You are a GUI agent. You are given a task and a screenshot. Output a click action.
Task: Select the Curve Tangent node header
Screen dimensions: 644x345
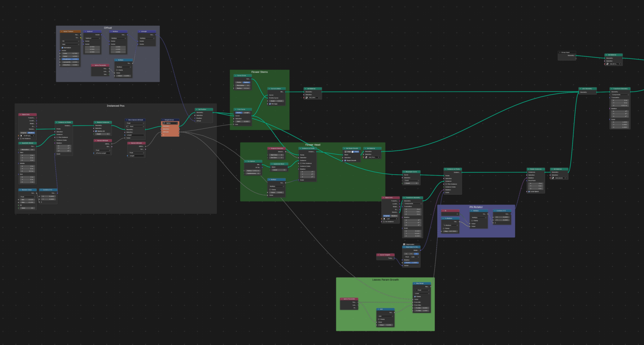pyautogui.click(x=386, y=255)
